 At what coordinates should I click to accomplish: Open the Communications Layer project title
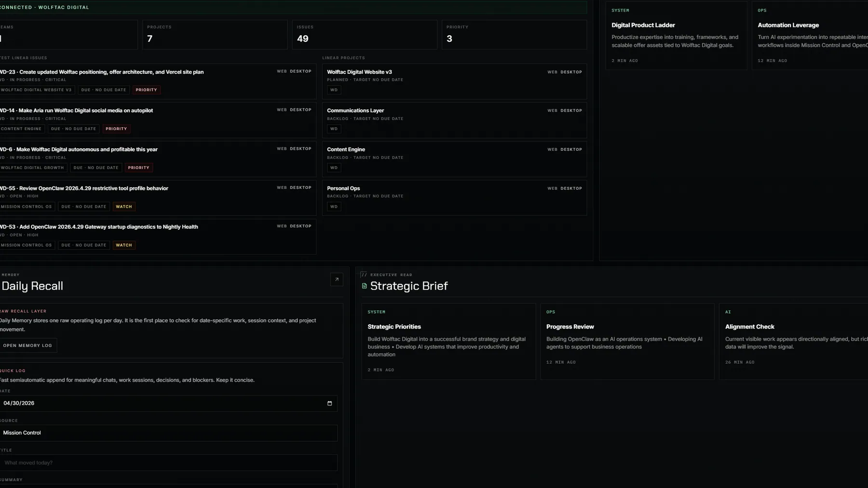355,111
